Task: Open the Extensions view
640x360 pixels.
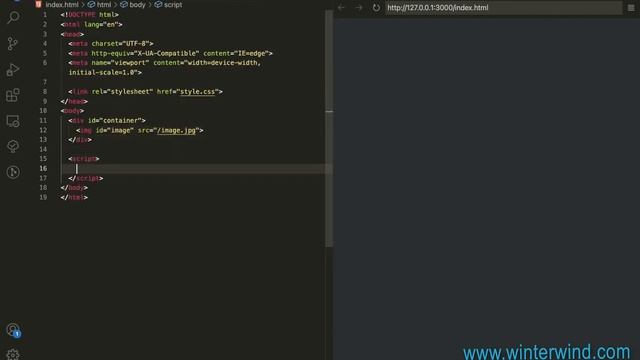Action: [13, 95]
